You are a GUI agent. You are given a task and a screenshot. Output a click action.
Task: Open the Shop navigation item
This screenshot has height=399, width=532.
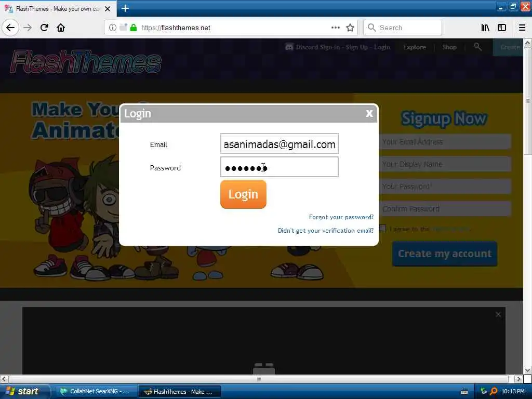coord(449,47)
